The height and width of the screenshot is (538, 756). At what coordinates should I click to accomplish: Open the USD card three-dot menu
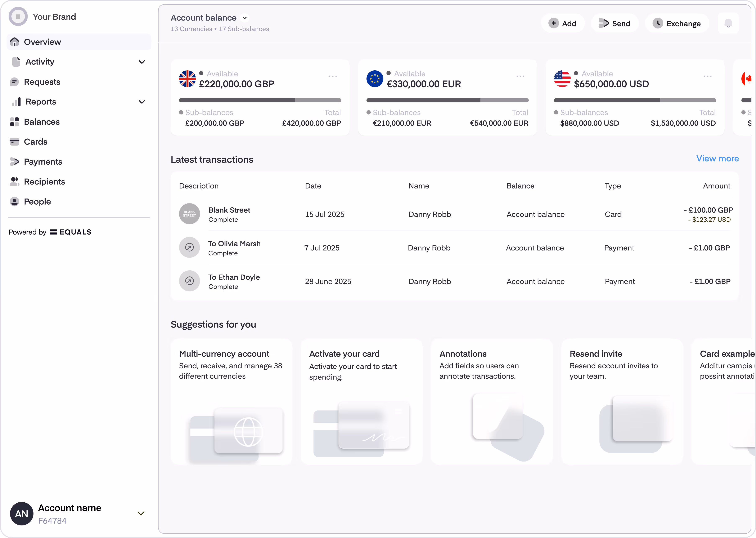click(x=707, y=76)
